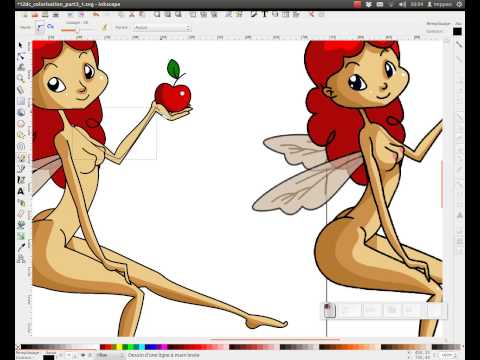Image resolution: width=480 pixels, height=360 pixels.
Task: Select the Tweak tool
Action: pyautogui.click(x=21, y=68)
